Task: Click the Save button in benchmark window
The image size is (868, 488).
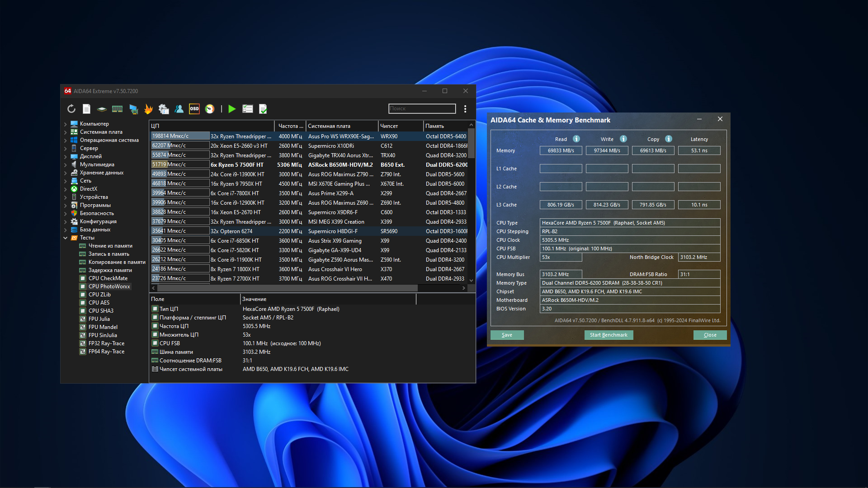Action: (507, 335)
